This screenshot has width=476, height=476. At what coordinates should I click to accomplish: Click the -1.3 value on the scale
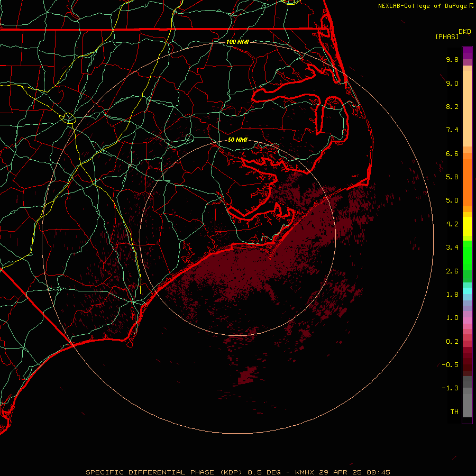click(x=450, y=388)
